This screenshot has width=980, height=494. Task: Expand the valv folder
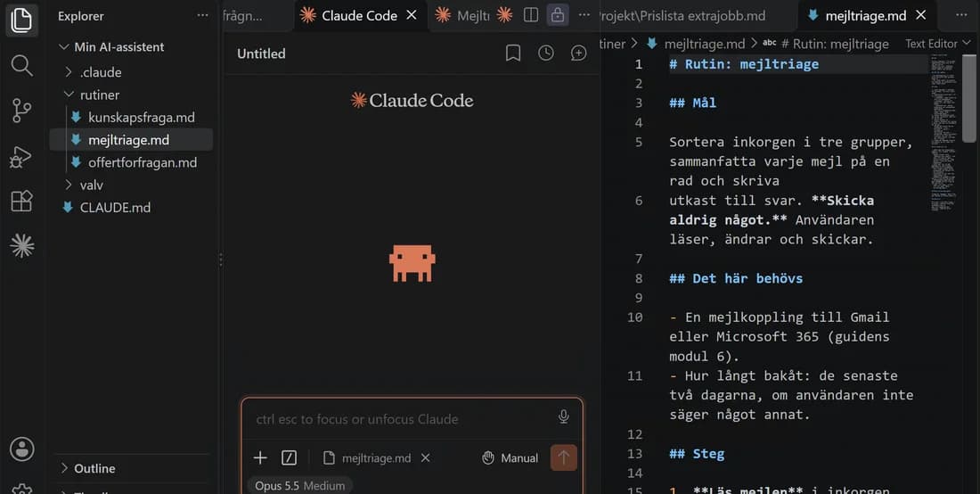pyautogui.click(x=69, y=185)
